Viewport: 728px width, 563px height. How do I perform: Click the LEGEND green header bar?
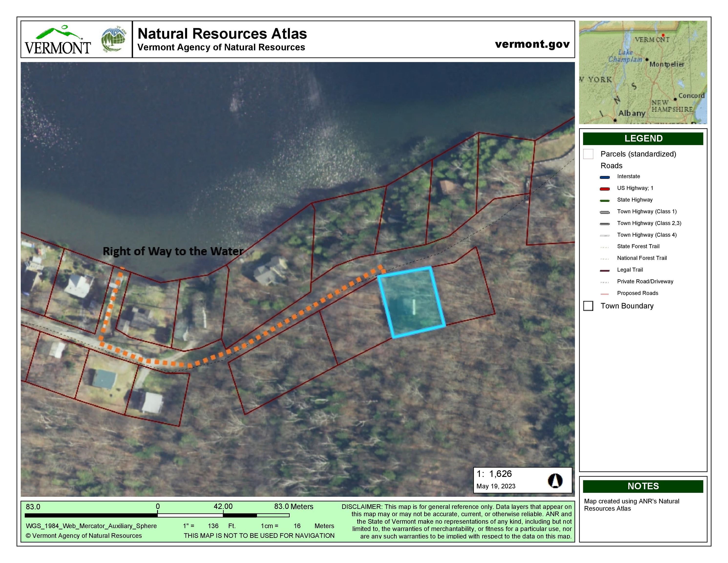click(643, 138)
